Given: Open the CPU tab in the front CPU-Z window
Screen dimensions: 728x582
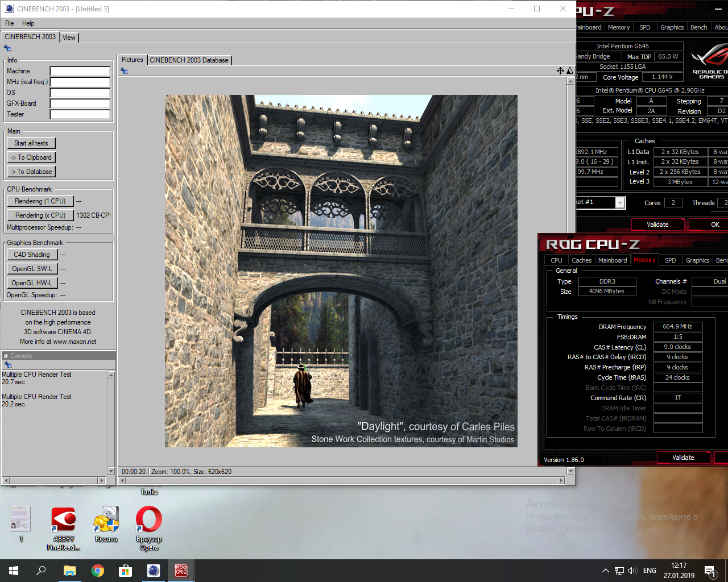Looking at the screenshot, I should click(556, 260).
